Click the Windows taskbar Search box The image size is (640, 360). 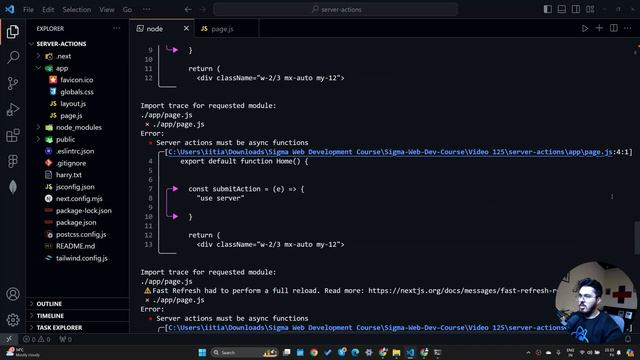click(x=244, y=352)
